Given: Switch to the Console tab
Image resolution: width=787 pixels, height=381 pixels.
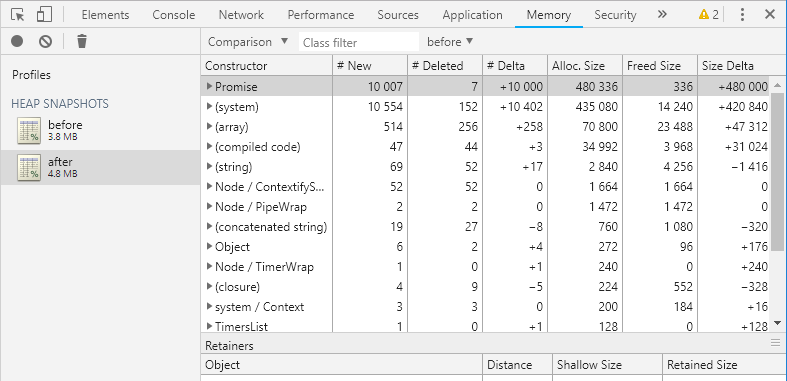Looking at the screenshot, I should tap(174, 15).
